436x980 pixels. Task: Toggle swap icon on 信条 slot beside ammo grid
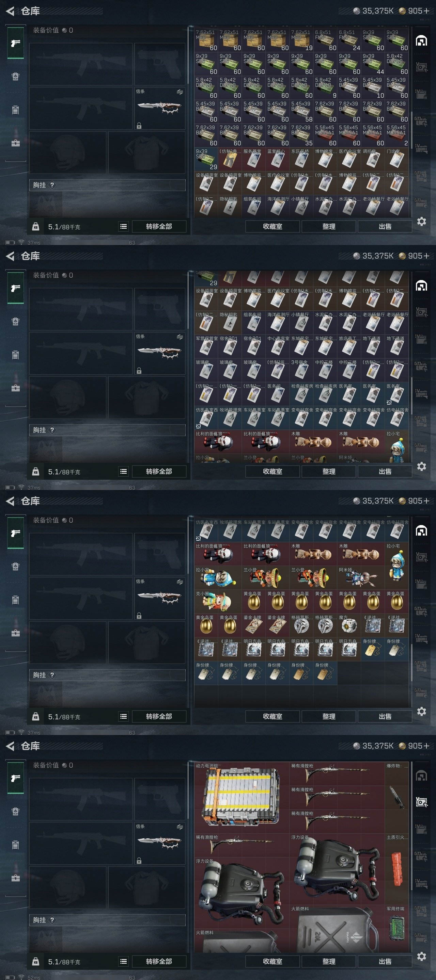(x=180, y=92)
